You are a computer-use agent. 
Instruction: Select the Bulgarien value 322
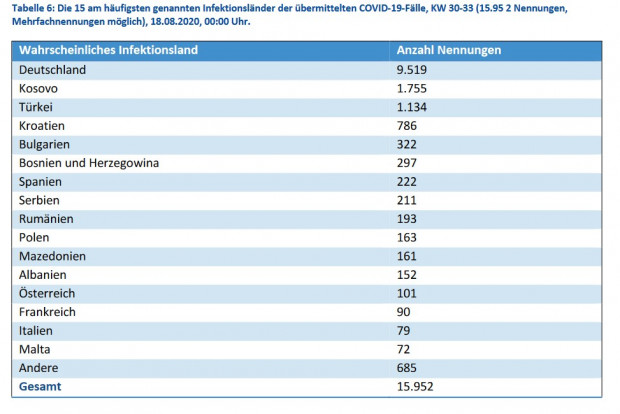coord(408,144)
